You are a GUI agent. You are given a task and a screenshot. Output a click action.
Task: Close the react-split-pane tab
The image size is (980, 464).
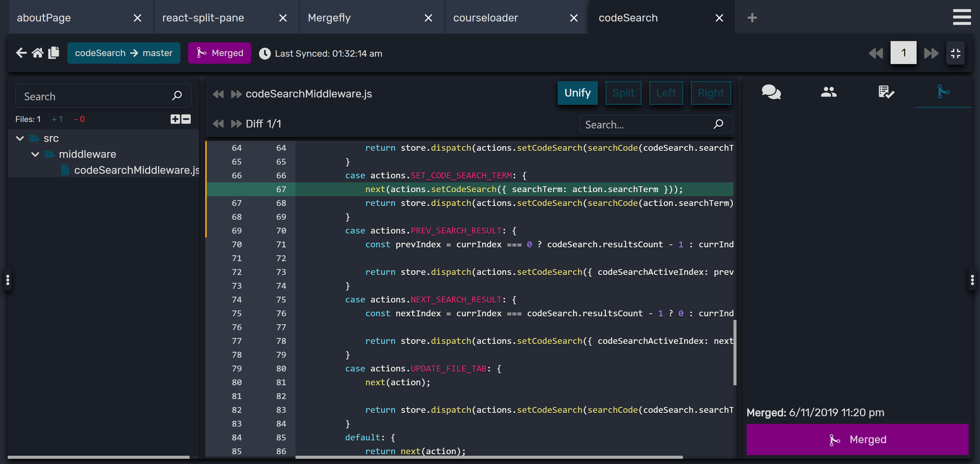click(x=283, y=18)
